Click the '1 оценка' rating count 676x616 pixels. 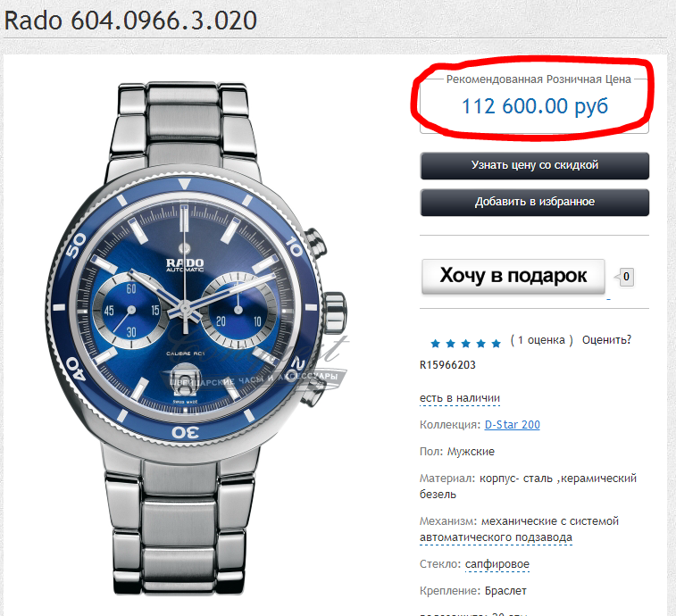click(x=541, y=340)
